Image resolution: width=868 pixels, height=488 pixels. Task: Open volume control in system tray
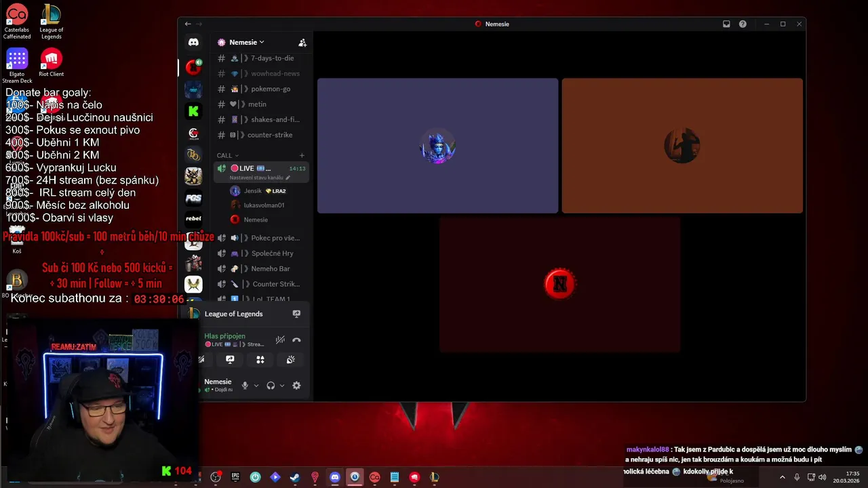pyautogui.click(x=823, y=477)
